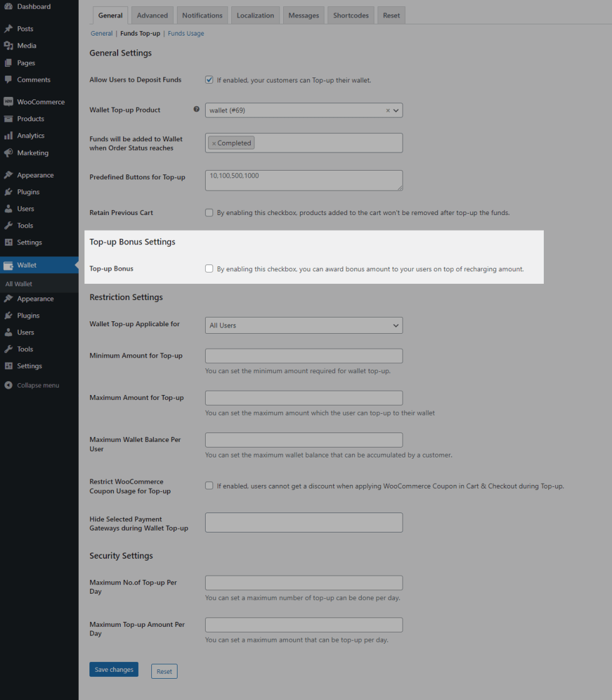This screenshot has width=612, height=700.
Task: Open Posts via its pushpin icon
Action: click(x=9, y=29)
